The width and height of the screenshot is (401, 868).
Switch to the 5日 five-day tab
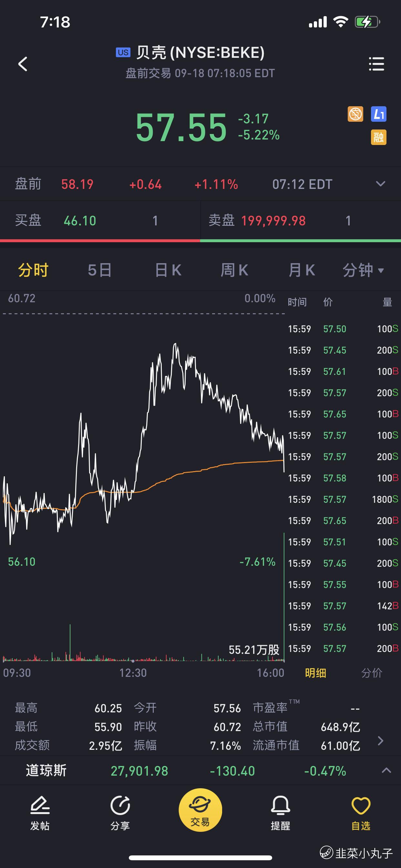[100, 270]
